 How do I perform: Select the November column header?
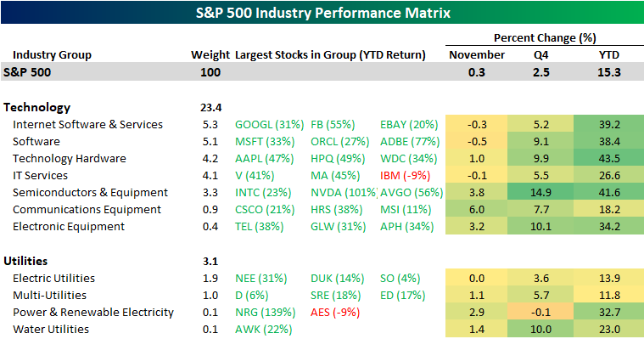[477, 55]
